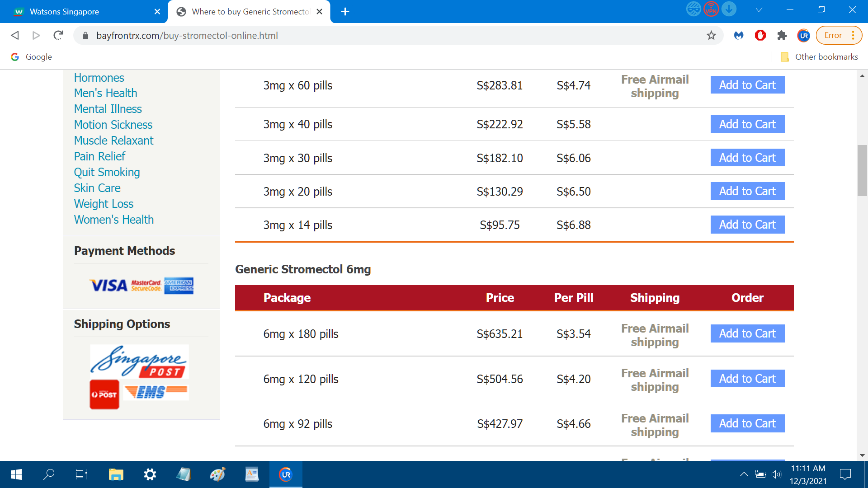The image size is (868, 488).
Task: Click the scrollbar down arrow
Action: tap(862, 455)
